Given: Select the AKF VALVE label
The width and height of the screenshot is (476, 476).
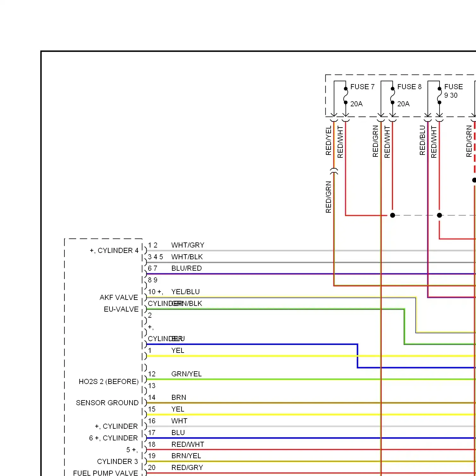Looking at the screenshot, I should 119,297.
